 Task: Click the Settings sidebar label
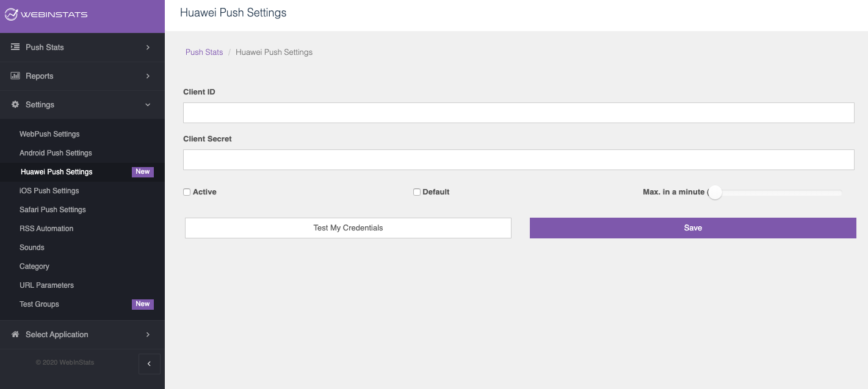(40, 104)
